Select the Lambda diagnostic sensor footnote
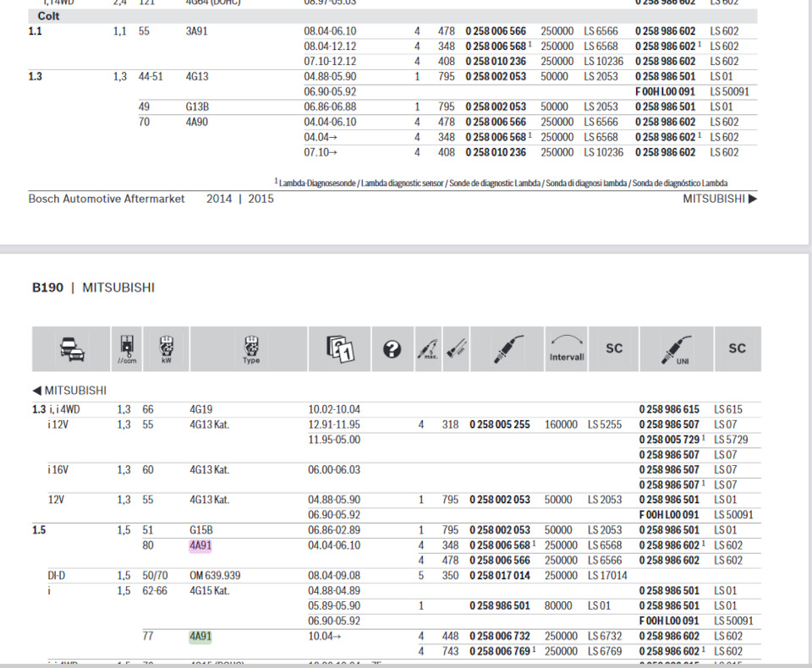The image size is (812, 668). [x=500, y=183]
